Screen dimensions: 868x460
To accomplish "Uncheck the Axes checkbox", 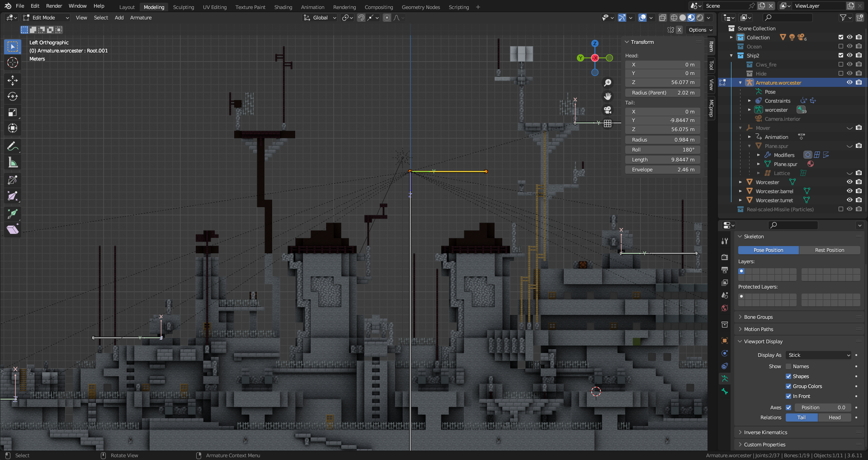I will coord(788,408).
